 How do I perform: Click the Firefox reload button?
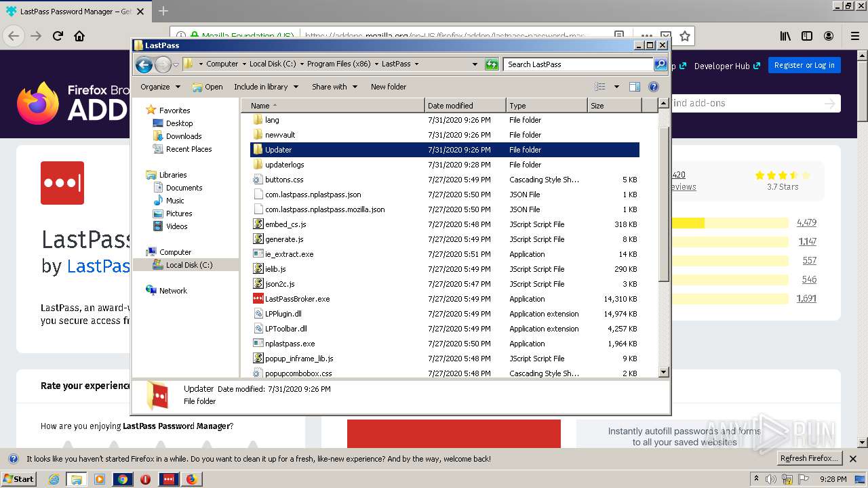[x=58, y=36]
